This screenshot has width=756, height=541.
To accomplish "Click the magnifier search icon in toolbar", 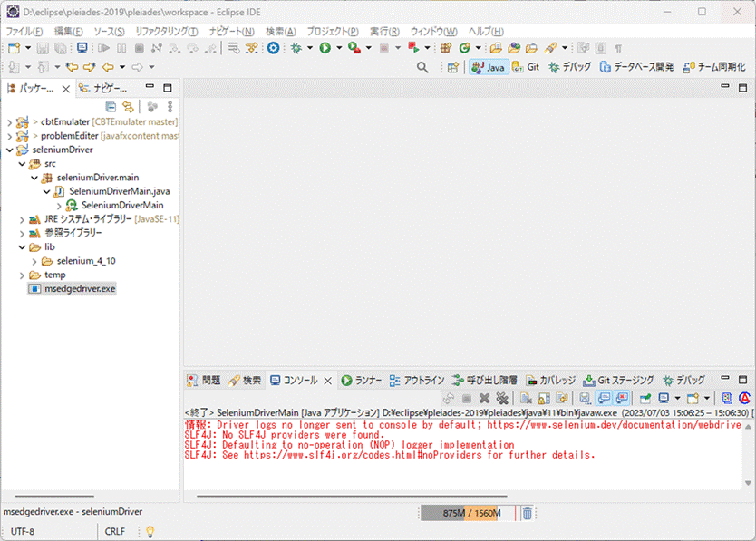I will point(422,67).
